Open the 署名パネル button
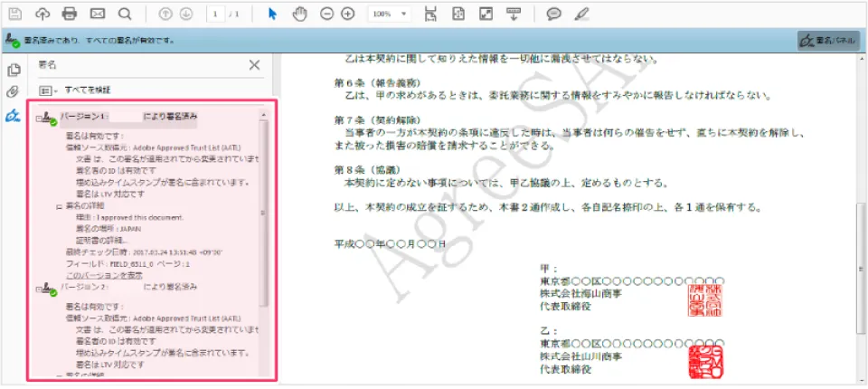Viewport: 868px width, 389px height. [828, 41]
